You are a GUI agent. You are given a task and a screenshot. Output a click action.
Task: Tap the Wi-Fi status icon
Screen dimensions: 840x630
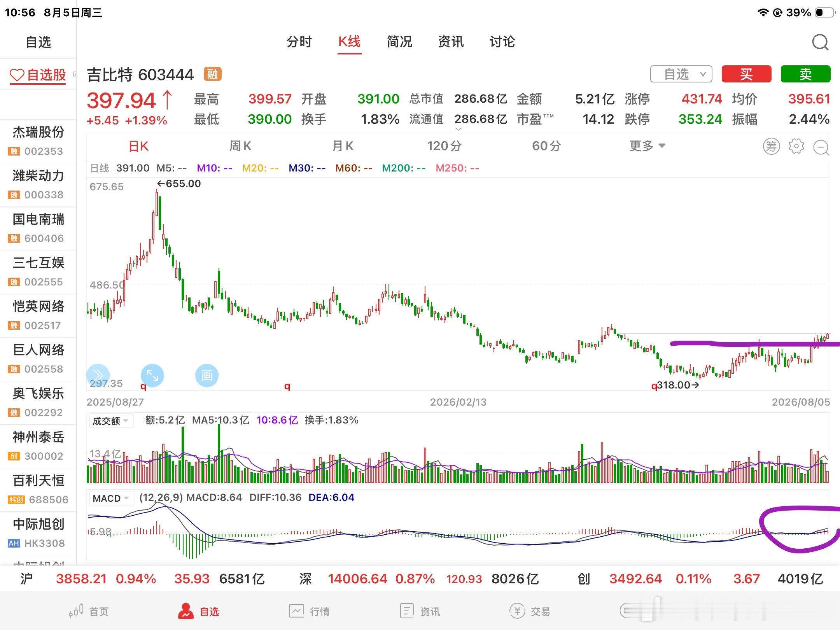(x=763, y=12)
